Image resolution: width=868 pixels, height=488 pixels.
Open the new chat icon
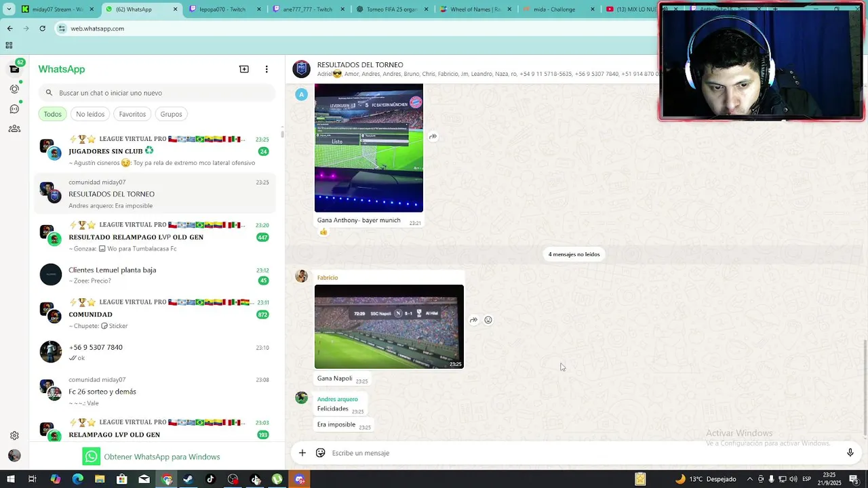pyautogui.click(x=244, y=69)
